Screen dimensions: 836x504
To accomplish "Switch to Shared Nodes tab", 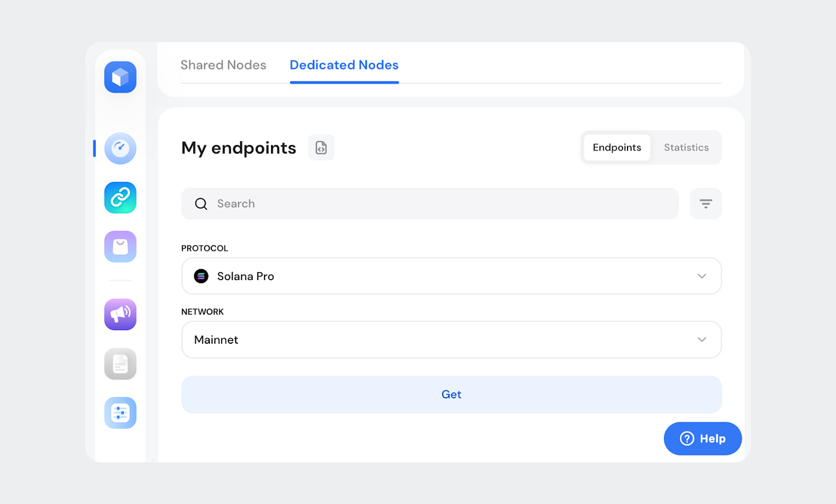I will (x=223, y=65).
